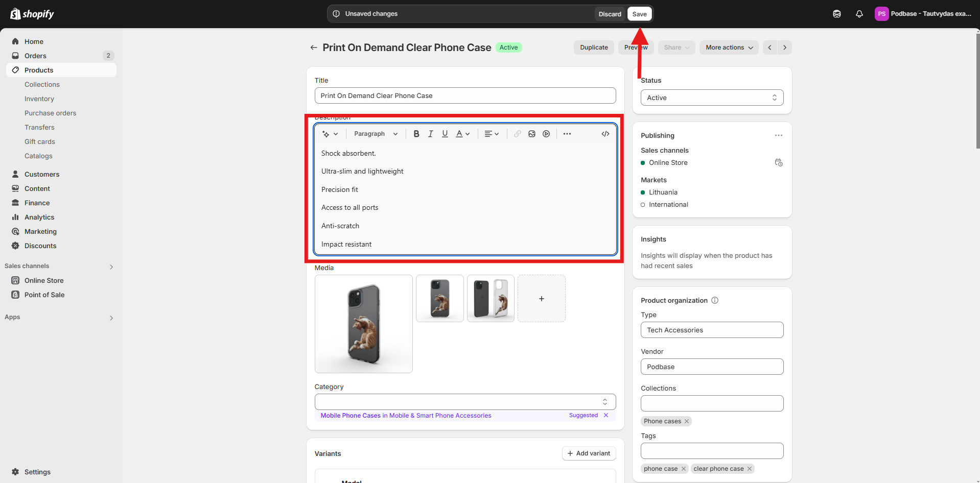980x483 pixels.
Task: Open the Paragraph style dropdown
Action: tap(376, 134)
